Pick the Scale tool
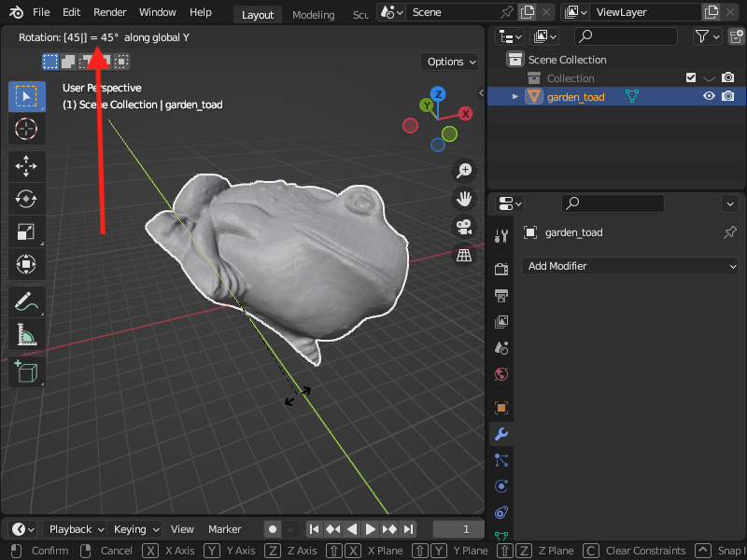This screenshot has height=560, width=747. click(x=27, y=231)
